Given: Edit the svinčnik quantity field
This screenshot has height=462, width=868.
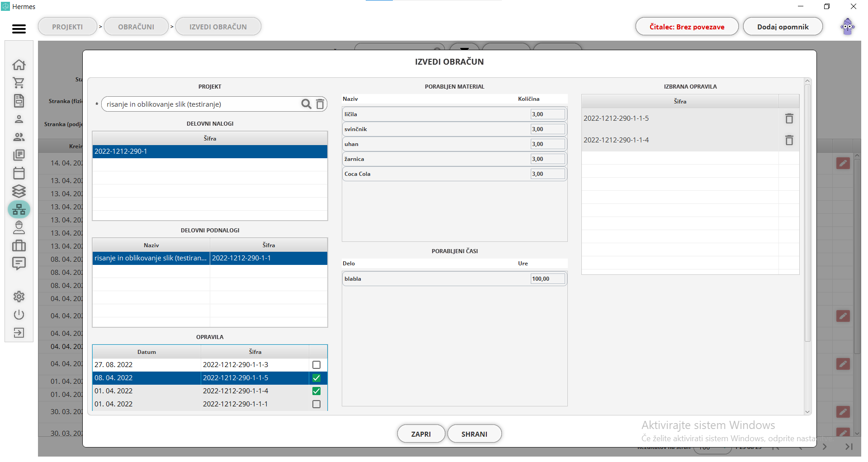Looking at the screenshot, I should 547,129.
